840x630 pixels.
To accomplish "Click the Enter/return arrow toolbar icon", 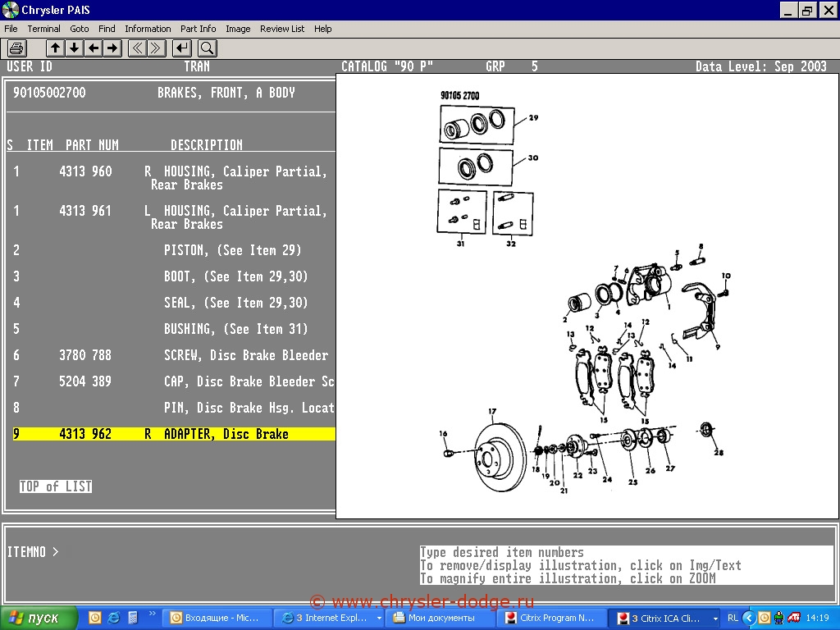I will click(182, 48).
